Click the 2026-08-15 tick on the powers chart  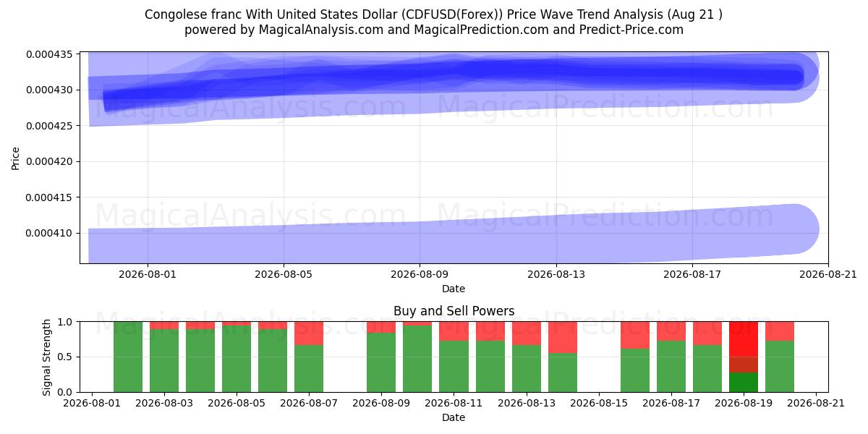pyautogui.click(x=599, y=404)
